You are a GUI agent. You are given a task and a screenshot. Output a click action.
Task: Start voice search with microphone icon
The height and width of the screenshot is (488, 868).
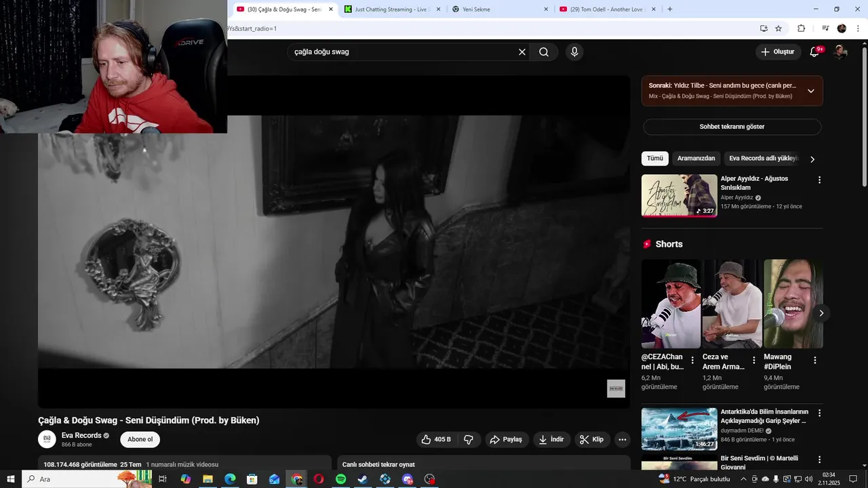tap(574, 52)
